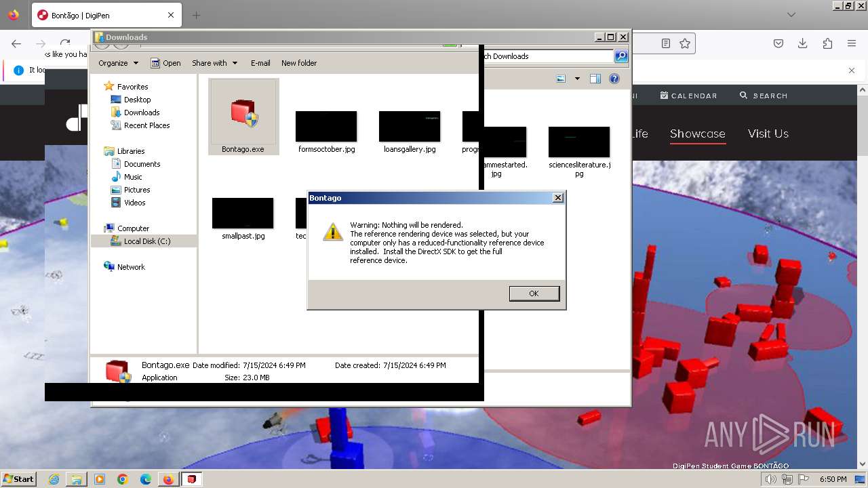This screenshot has width=868, height=488.
Task: Open the Firefox hamburger menu
Action: 852,43
